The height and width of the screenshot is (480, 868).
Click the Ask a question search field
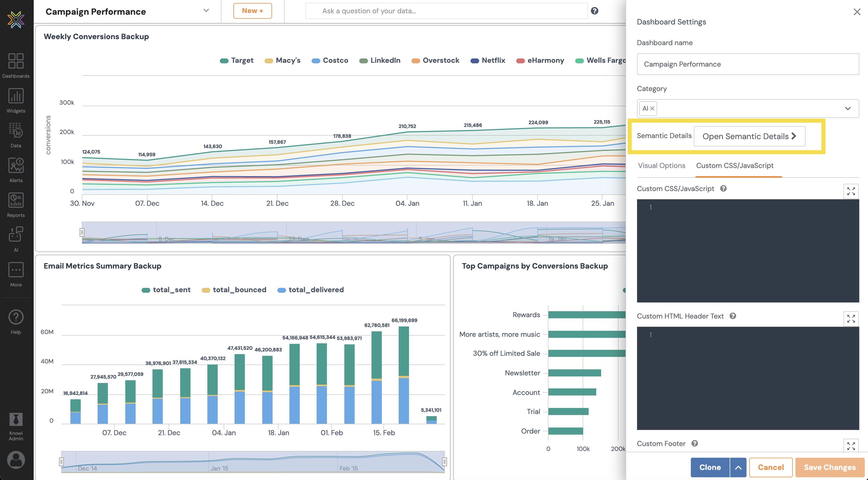(x=447, y=11)
